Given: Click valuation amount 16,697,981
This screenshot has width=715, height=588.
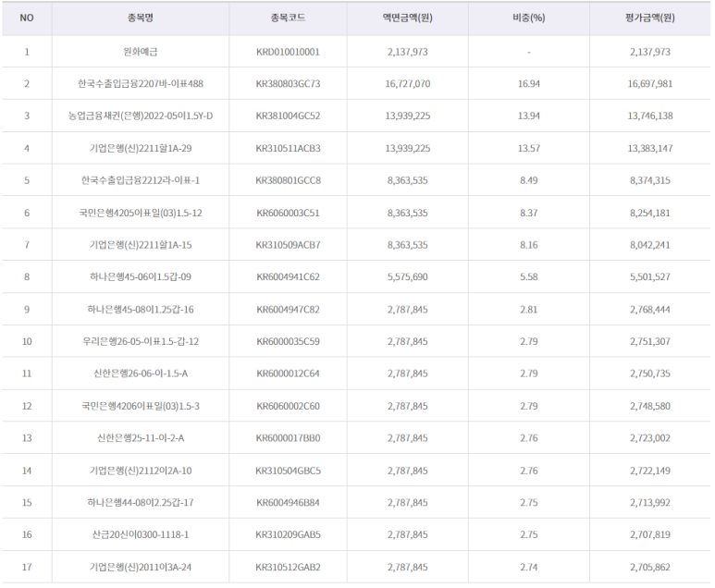Looking at the screenshot, I should 650,84.
